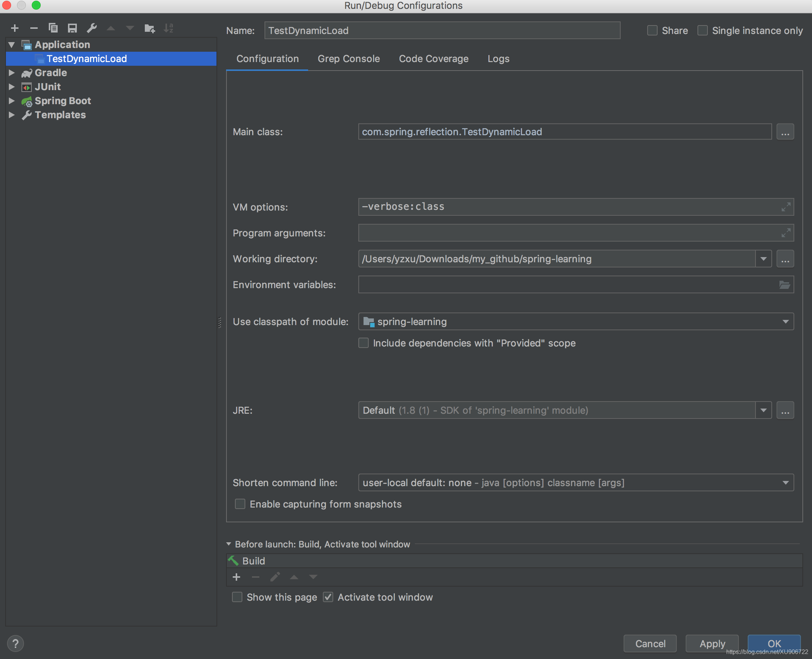Switch to the Grep Console tab
Viewport: 812px width, 659px height.
[x=348, y=59]
